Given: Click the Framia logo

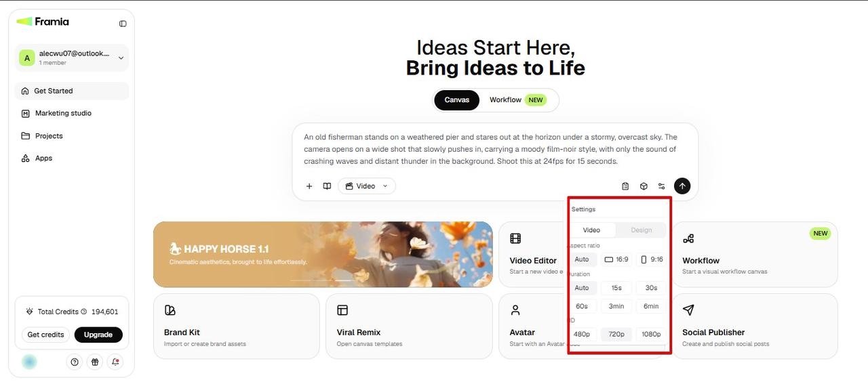Looking at the screenshot, I should (43, 22).
